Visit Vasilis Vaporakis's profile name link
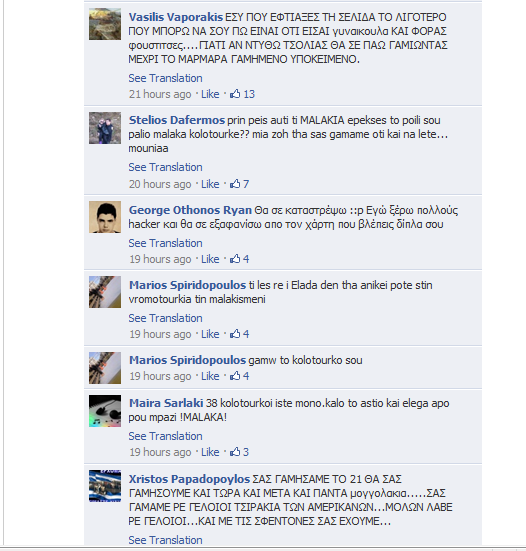Viewport: 526px width, 551px height. coord(176,17)
